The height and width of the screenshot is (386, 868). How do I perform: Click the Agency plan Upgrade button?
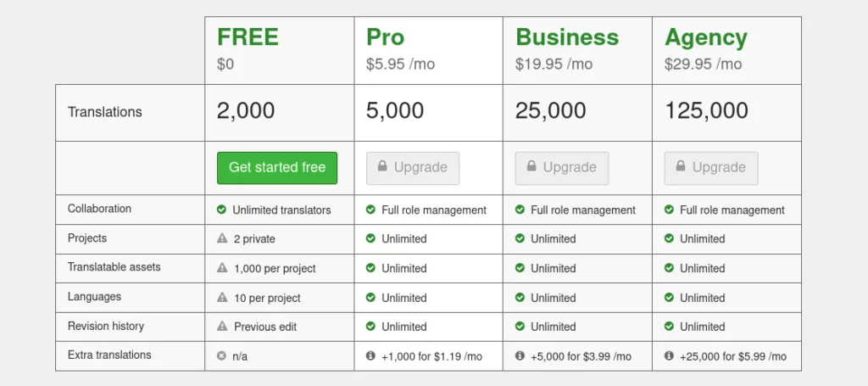coord(711,168)
